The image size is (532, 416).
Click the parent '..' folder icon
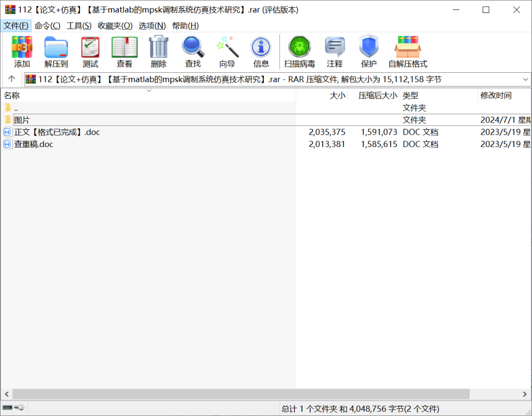[8, 108]
